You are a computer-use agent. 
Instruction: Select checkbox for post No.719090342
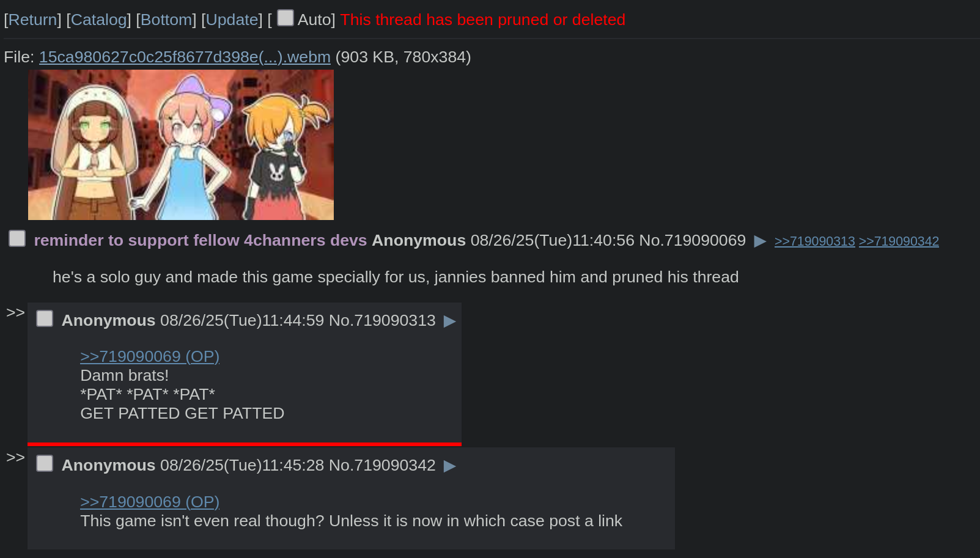pyautogui.click(x=45, y=463)
